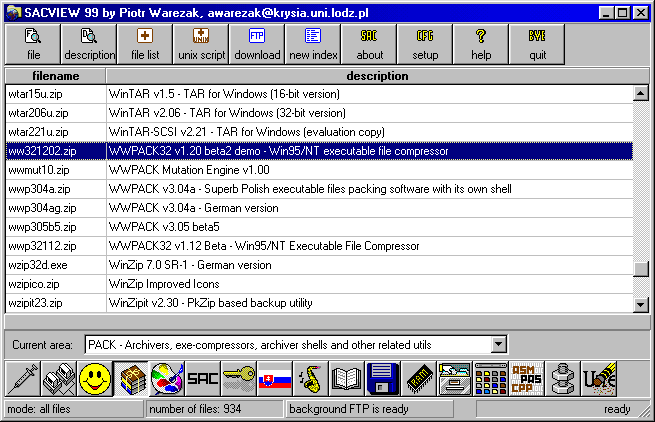This screenshot has height=422, width=655.
Task: Close the SACVIEW 99 window
Action: tap(641, 13)
